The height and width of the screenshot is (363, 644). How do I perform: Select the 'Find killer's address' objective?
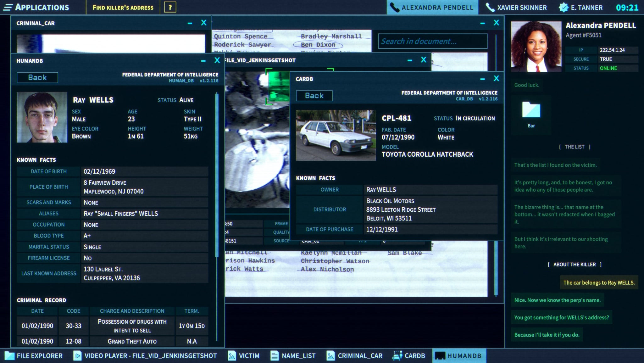pos(123,7)
